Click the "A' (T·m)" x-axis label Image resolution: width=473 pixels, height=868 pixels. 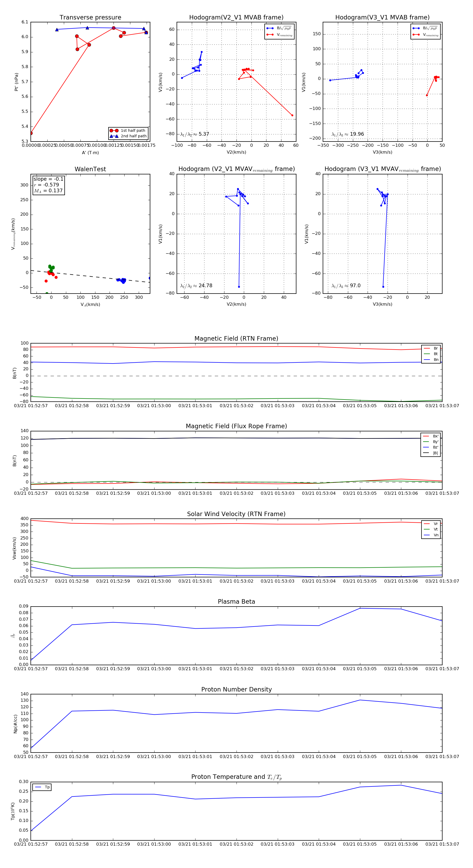click(x=90, y=153)
